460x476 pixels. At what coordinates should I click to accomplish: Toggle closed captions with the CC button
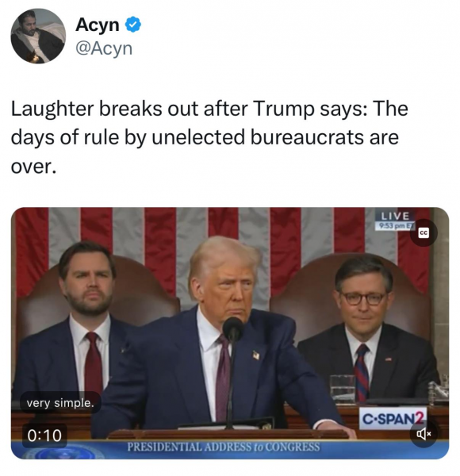[x=424, y=232]
